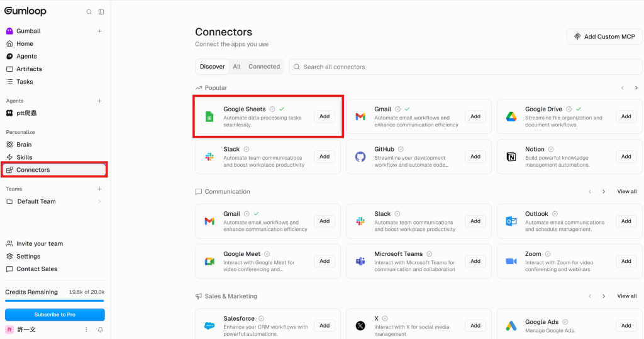The height and width of the screenshot is (339, 644).
Task: Add the Google Sheets connector
Action: pos(325,117)
